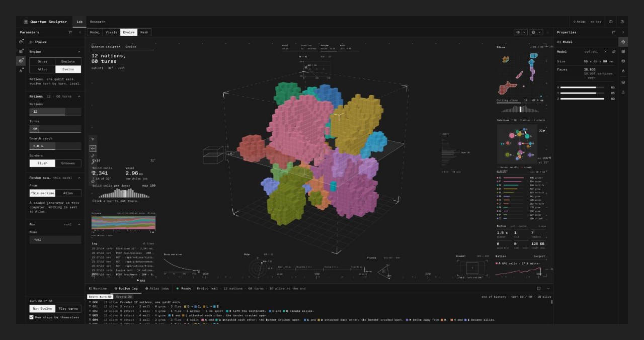
Task: Open the layers stack icon in Properties sidebar
Action: pyautogui.click(x=623, y=82)
